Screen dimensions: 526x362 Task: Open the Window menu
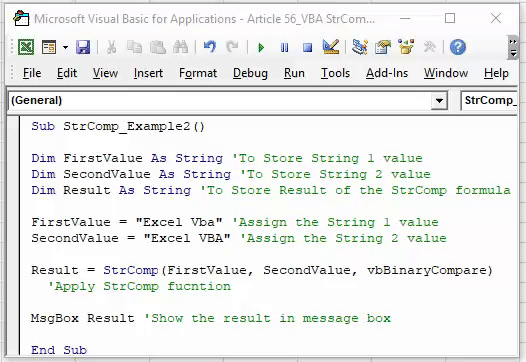click(x=446, y=73)
